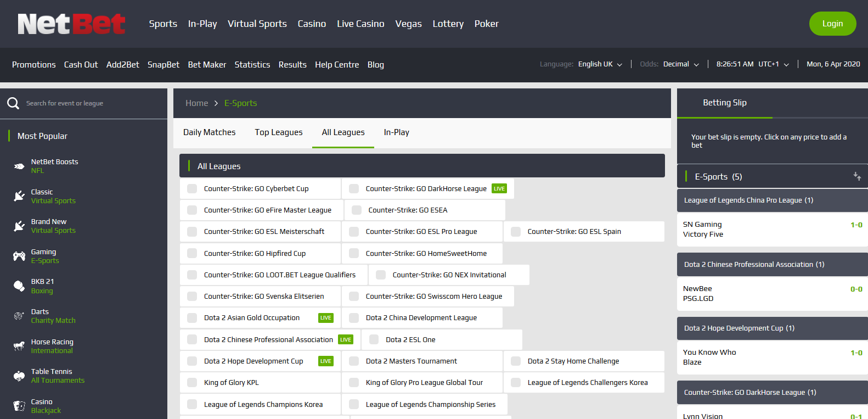
Task: Open the Live Casino menu
Action: (x=360, y=24)
